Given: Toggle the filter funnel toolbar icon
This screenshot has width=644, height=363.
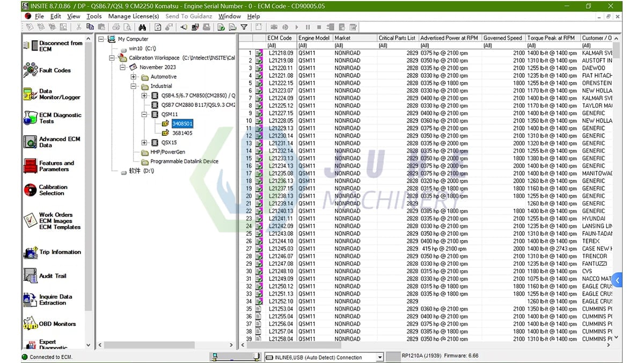Looking at the screenshot, I should pos(244,27).
